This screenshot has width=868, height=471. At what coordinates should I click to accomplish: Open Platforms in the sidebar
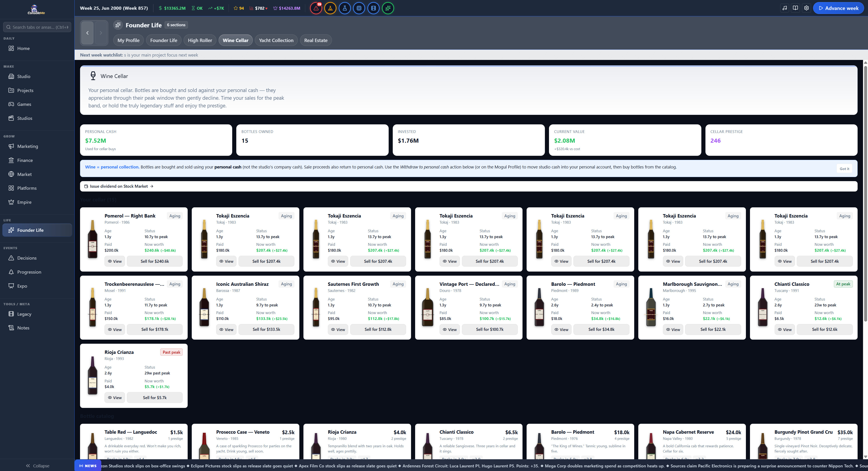[37, 188]
